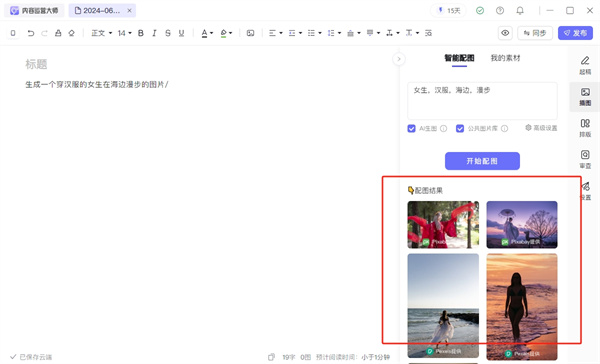Open the 设置 sidebar tool
Screen dimensions: 600x364
click(585, 191)
